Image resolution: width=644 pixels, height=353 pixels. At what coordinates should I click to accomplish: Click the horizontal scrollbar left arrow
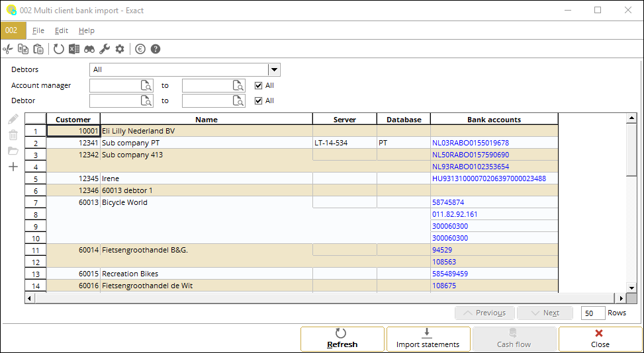30,299
